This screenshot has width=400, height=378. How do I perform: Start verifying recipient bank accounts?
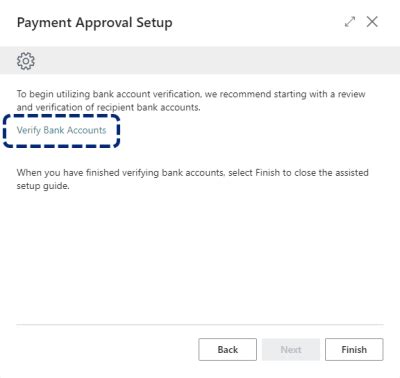(x=61, y=130)
